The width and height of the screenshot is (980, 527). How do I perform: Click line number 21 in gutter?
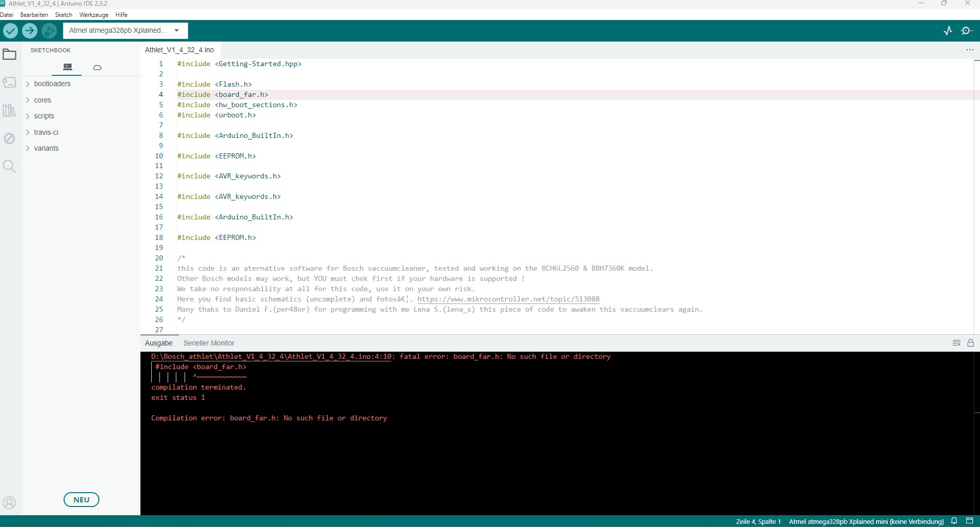pyautogui.click(x=159, y=269)
